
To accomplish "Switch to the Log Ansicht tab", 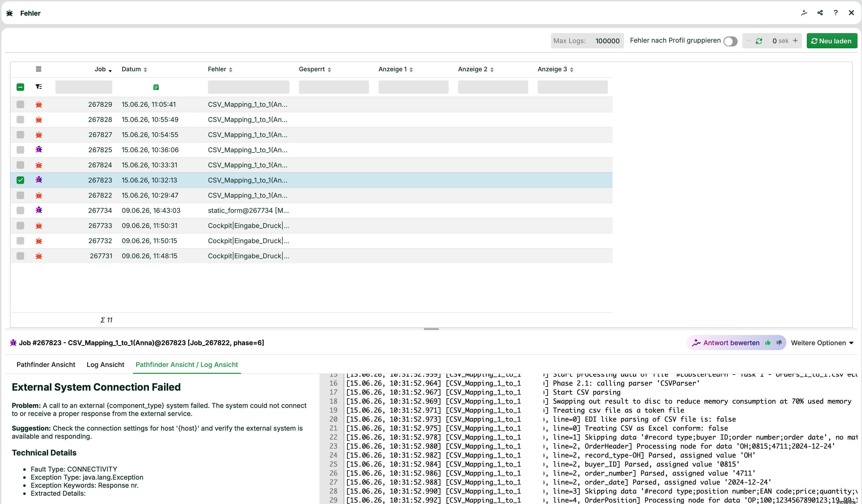I will [105, 365].
